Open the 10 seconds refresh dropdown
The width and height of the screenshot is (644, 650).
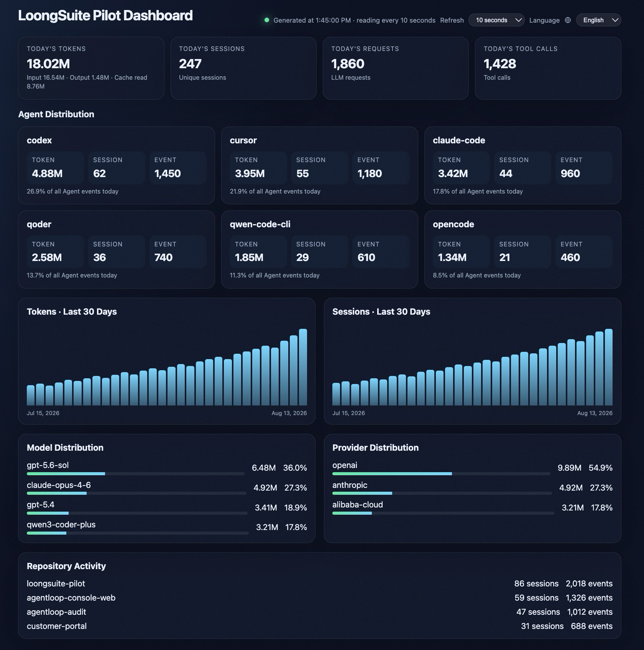pos(496,20)
